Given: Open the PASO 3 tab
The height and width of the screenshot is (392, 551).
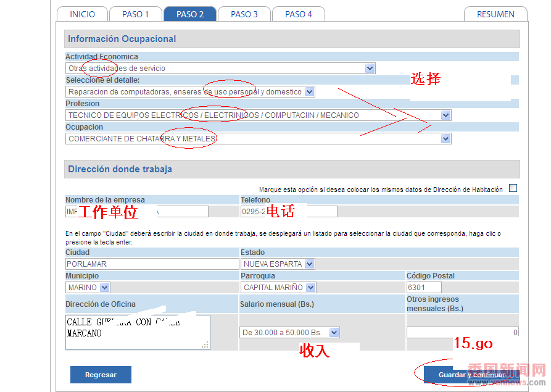Looking at the screenshot, I should (x=244, y=14).
